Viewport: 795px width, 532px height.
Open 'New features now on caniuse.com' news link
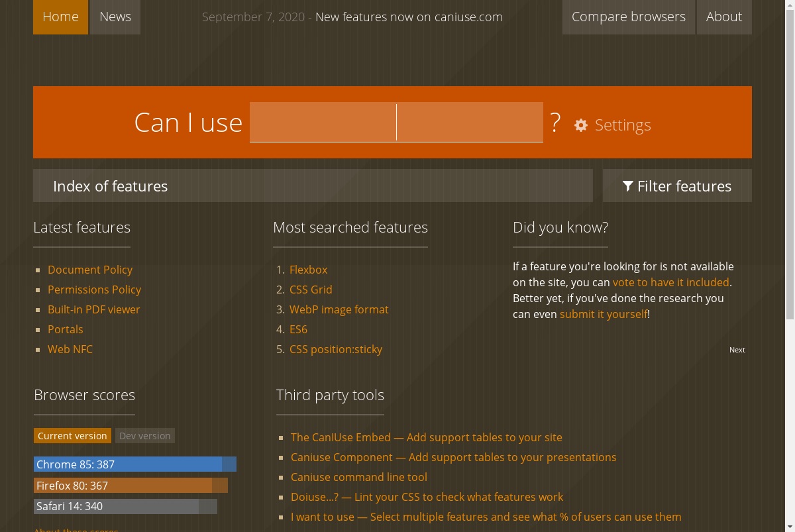pos(409,17)
